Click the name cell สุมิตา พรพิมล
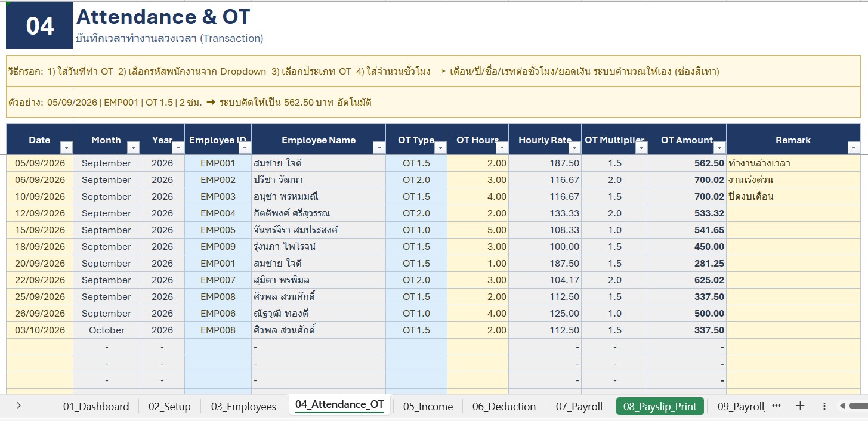 319,280
